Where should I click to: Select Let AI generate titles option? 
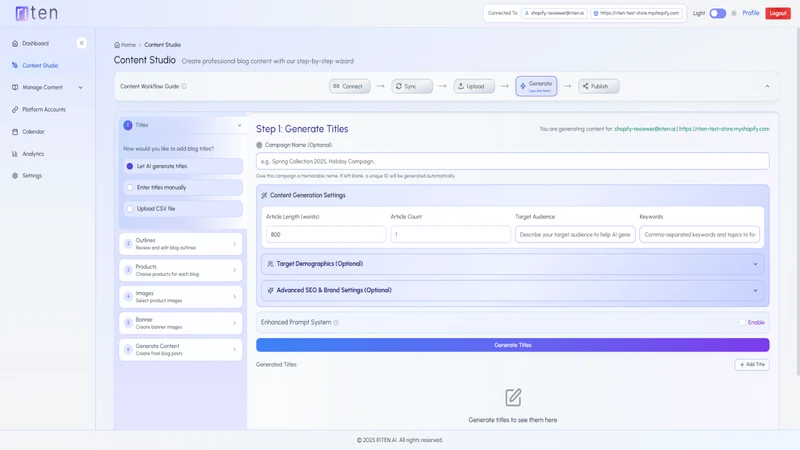(x=183, y=166)
